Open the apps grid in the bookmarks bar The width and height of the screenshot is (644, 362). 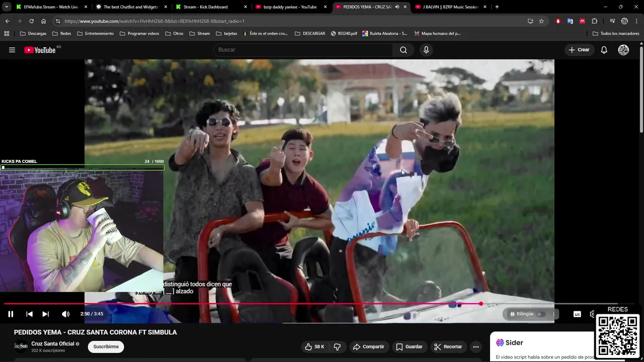[7, 34]
